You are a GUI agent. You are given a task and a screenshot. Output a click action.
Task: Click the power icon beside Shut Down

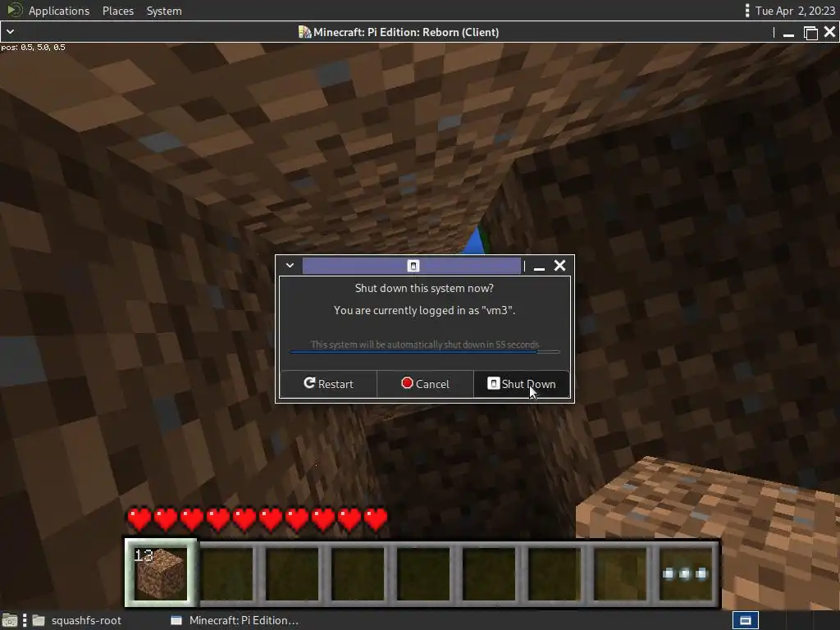[493, 383]
